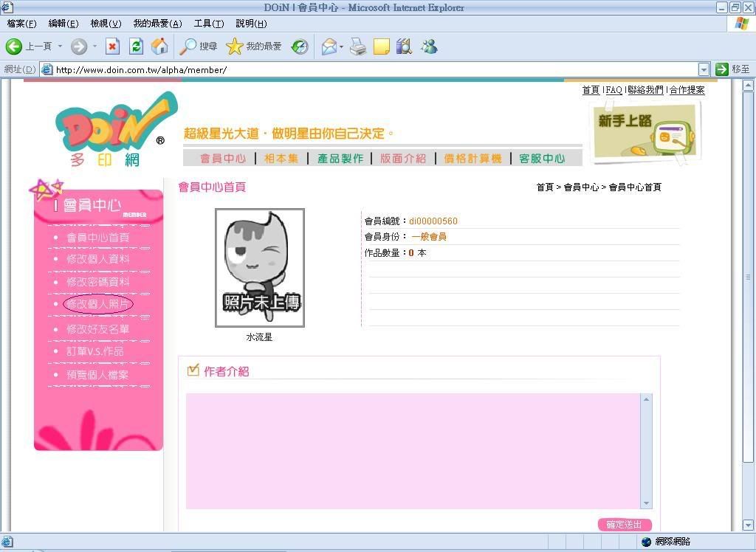Expand the Back button history dropdown
This screenshot has width=756, height=552.
61,46
